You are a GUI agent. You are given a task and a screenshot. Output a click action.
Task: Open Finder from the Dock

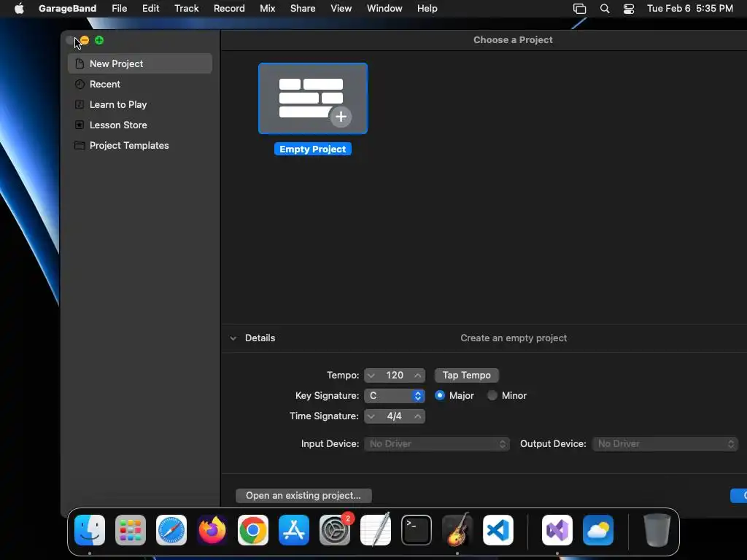tap(90, 530)
